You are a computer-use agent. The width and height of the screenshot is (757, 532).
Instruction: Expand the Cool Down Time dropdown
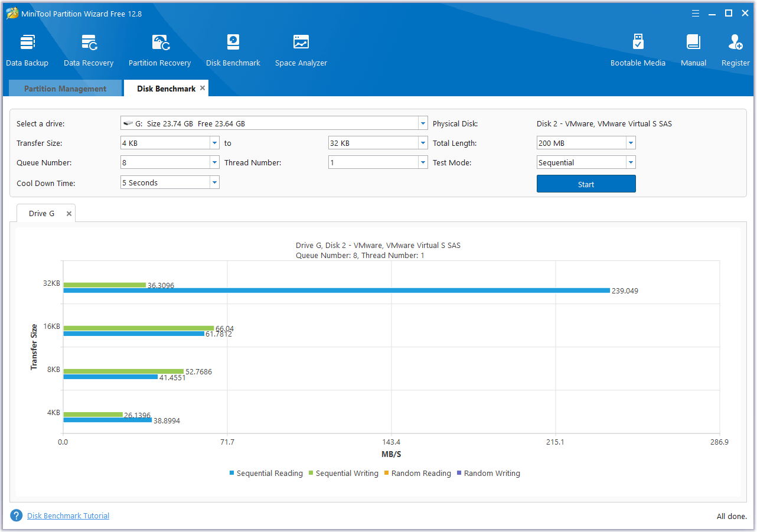coord(214,183)
